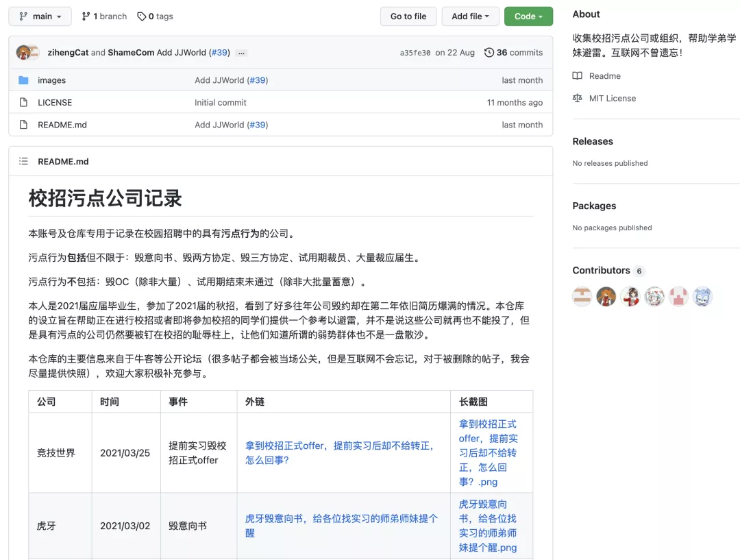This screenshot has height=560, width=740.
Task: Open the README.md file in file list
Action: (x=62, y=125)
